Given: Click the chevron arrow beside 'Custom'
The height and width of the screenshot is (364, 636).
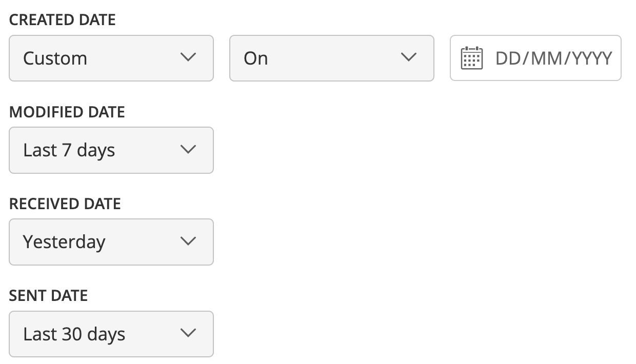Looking at the screenshot, I should point(189,57).
